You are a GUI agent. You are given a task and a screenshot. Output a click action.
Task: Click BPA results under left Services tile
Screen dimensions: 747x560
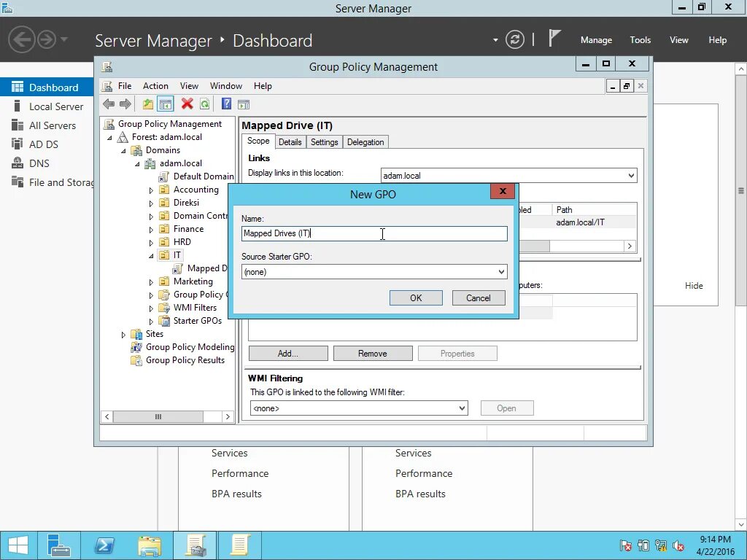pyautogui.click(x=237, y=494)
